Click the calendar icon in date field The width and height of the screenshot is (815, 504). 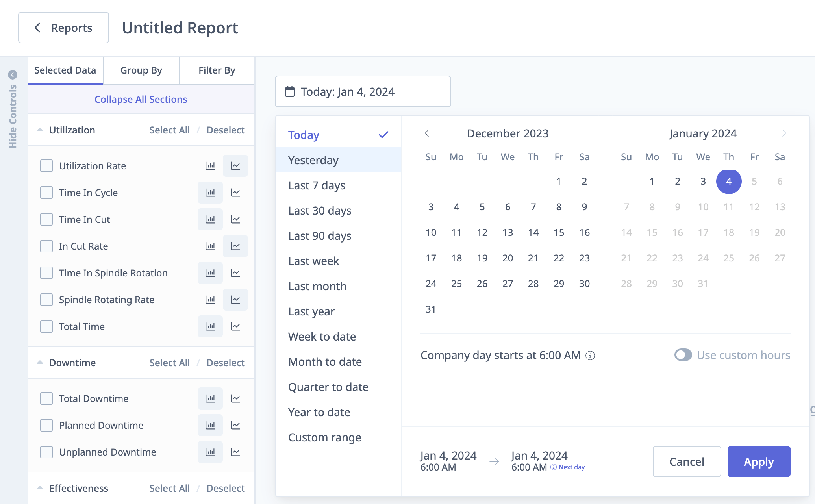click(290, 92)
